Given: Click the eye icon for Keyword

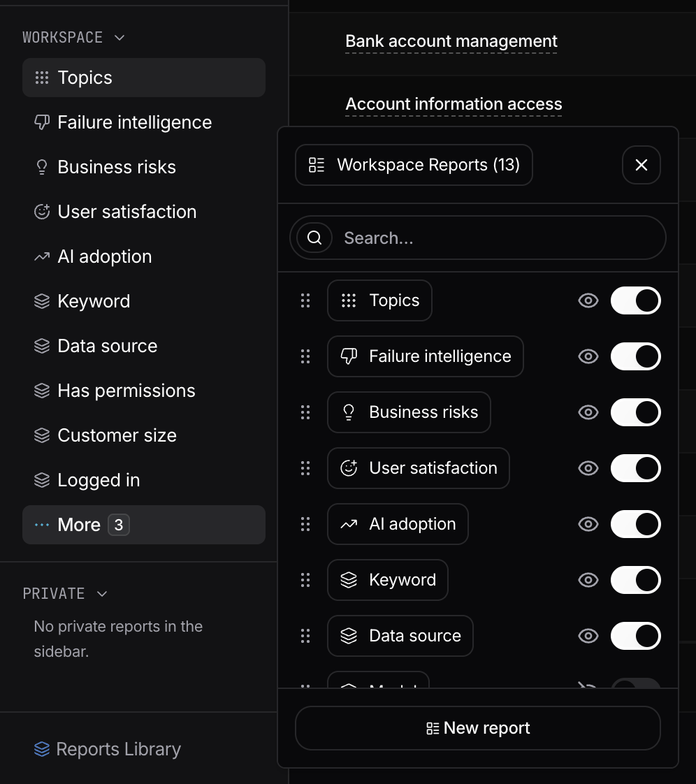Looking at the screenshot, I should click(588, 580).
